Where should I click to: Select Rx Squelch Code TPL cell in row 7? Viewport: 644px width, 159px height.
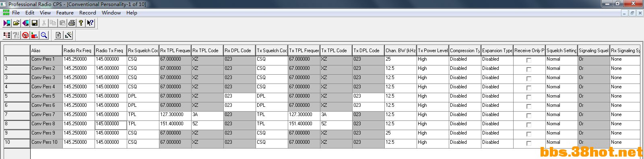pyautogui.click(x=143, y=116)
